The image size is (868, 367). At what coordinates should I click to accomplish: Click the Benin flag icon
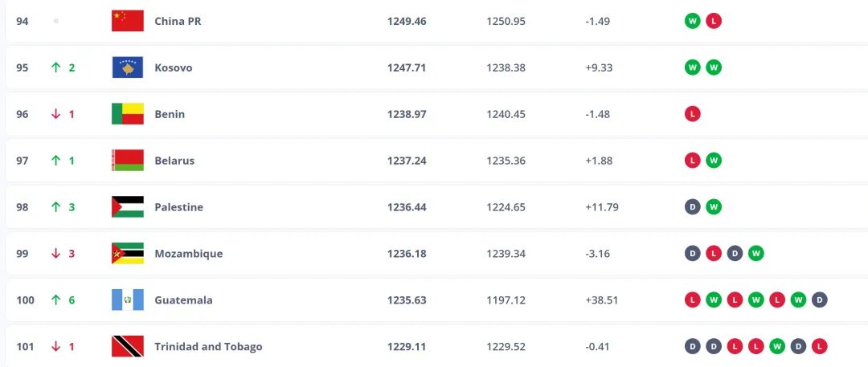(x=127, y=114)
